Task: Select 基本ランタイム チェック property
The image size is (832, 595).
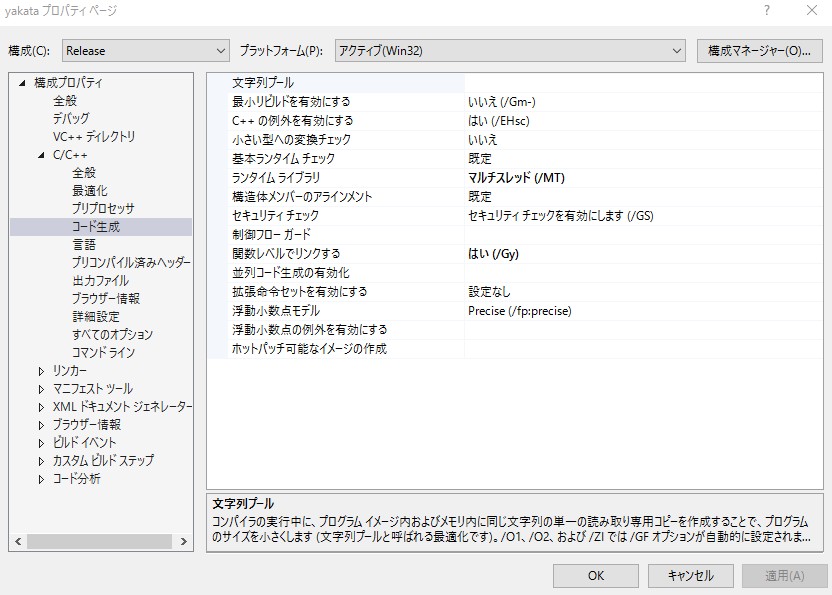Action: point(283,159)
